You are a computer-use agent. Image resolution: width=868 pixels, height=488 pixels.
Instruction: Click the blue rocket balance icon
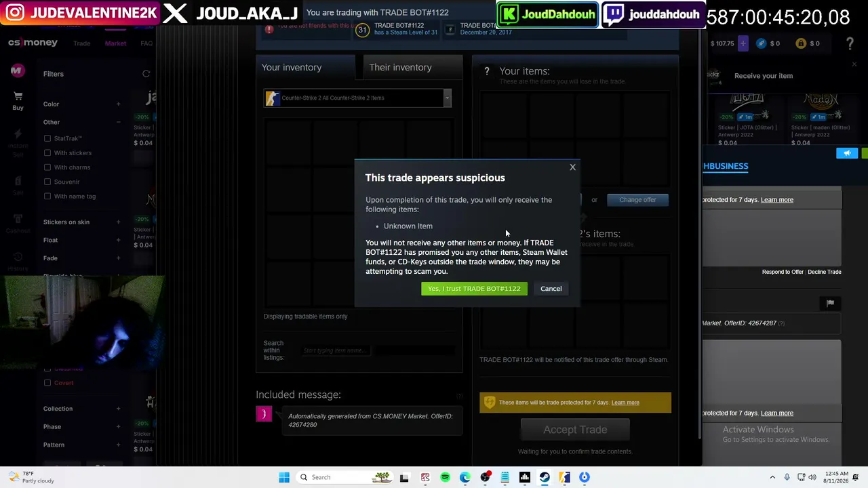pyautogui.click(x=762, y=43)
